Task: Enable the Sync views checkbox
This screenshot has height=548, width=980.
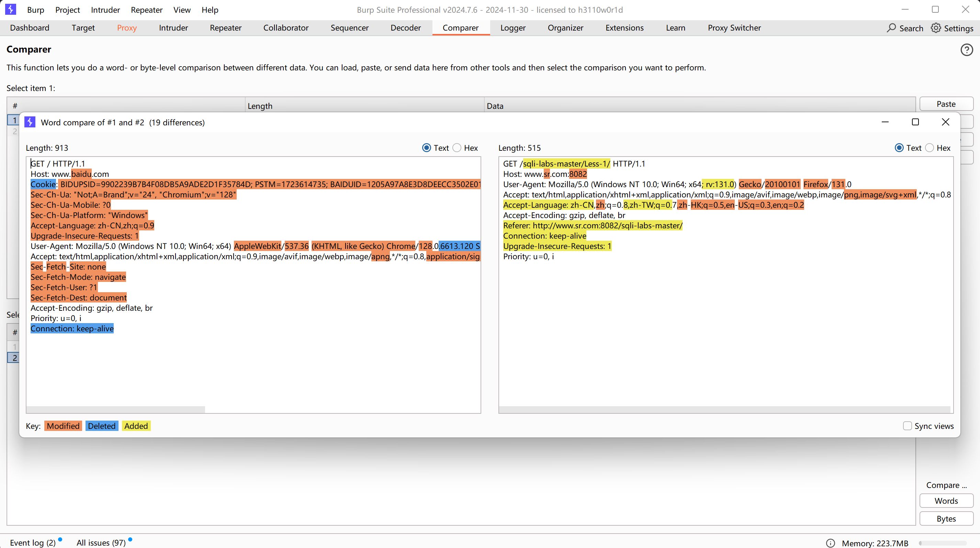Action: [x=907, y=426]
